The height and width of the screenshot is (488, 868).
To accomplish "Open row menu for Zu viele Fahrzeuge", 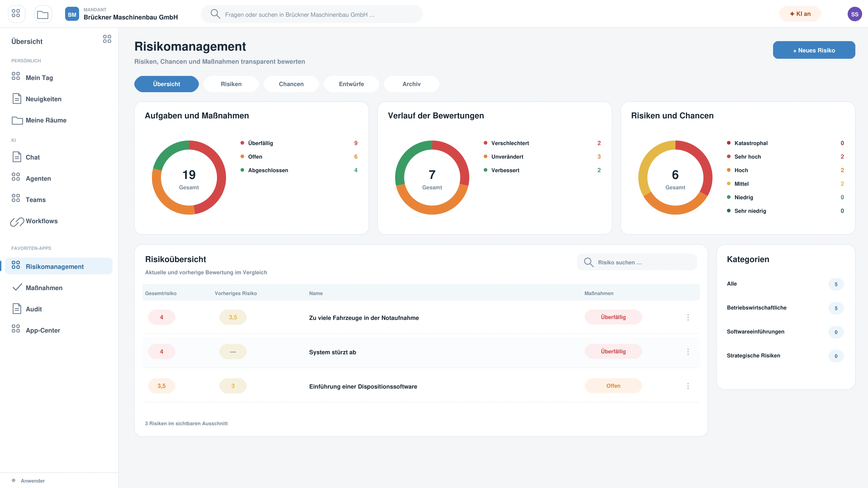I will click(688, 318).
